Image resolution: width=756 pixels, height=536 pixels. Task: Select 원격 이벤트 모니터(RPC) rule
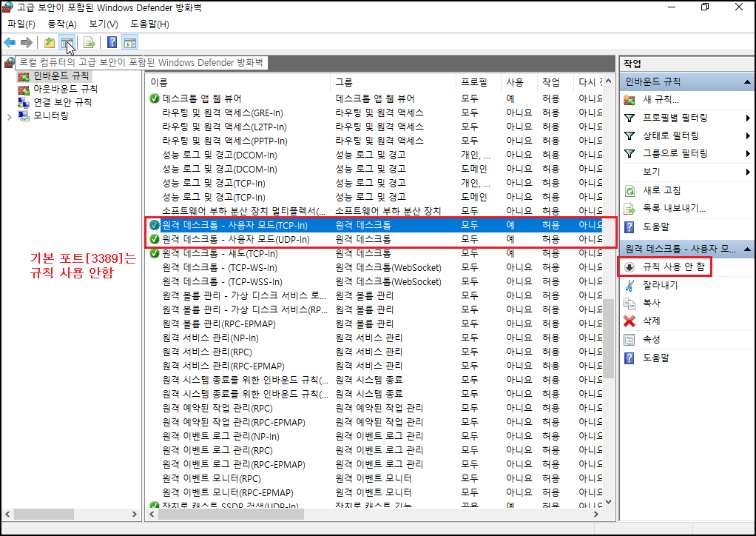[375, 478]
